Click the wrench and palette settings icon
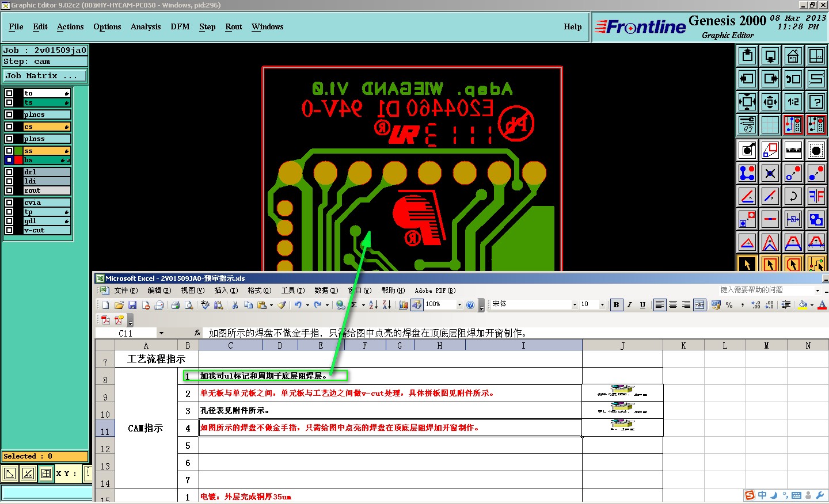Viewport: 829px width, 504px height. tap(747, 124)
